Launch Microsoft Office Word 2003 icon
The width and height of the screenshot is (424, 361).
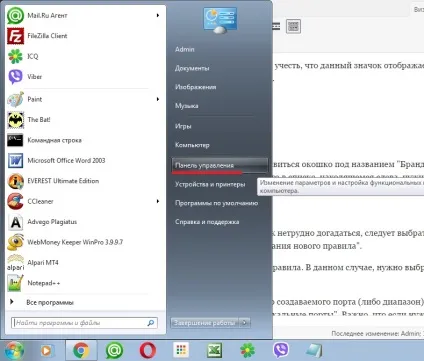click(15, 161)
